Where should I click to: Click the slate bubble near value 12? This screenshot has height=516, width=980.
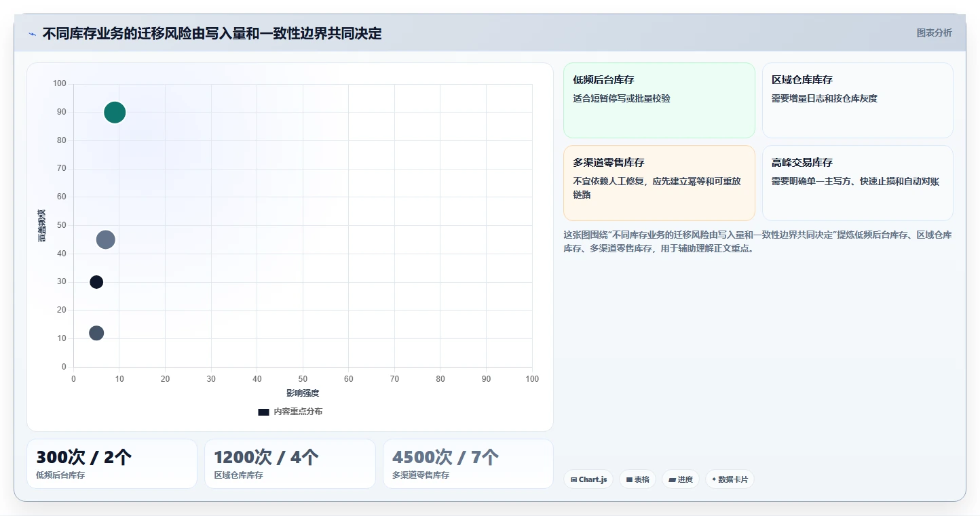pyautogui.click(x=96, y=333)
